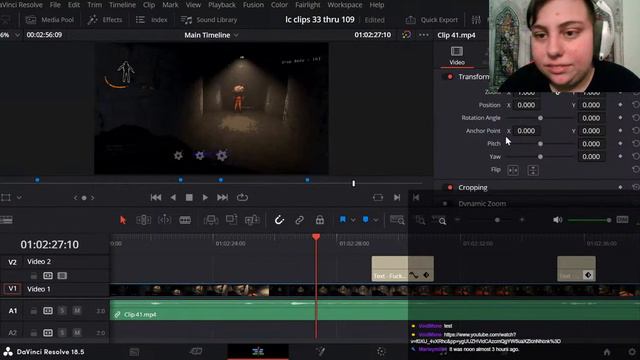Click the timeline volume speaker icon
The image size is (640, 360).
[x=558, y=220]
